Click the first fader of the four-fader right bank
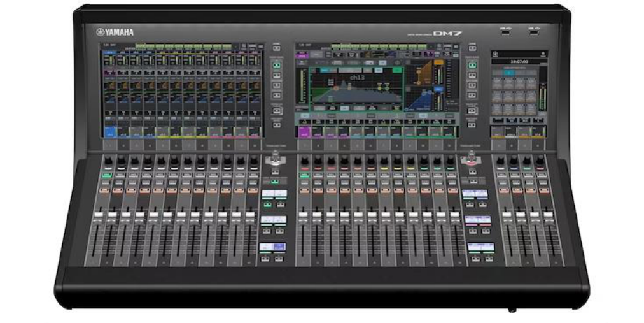The height and width of the screenshot is (323, 644). coord(507,216)
